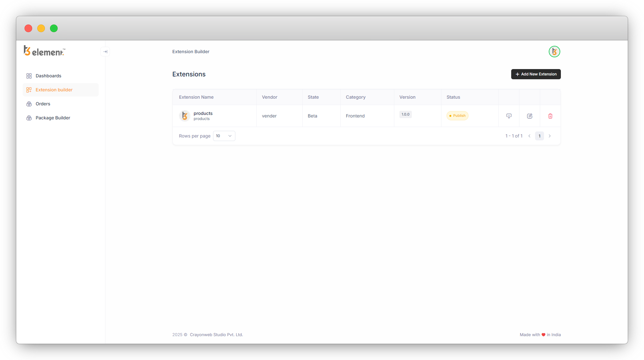Click the green macOS fullscreen button
Image resolution: width=644 pixels, height=360 pixels.
click(54, 28)
